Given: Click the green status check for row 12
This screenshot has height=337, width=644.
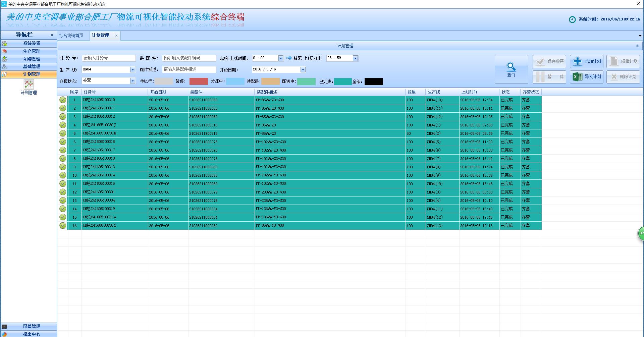Looking at the screenshot, I should coord(63,192).
